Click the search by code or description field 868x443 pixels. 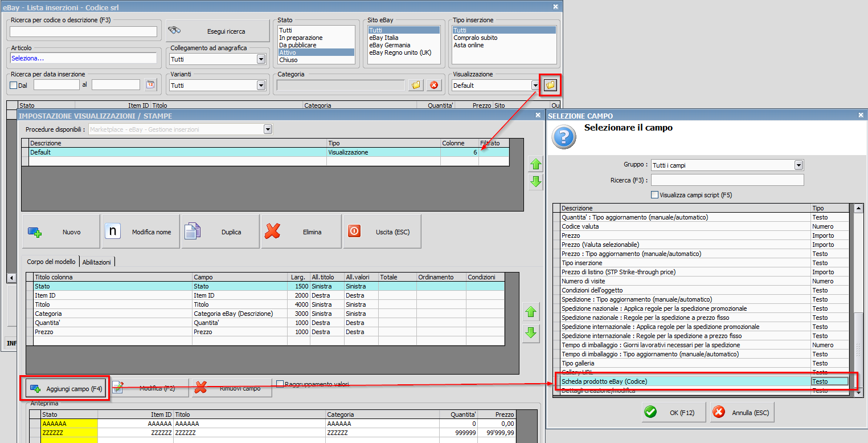tap(83, 31)
